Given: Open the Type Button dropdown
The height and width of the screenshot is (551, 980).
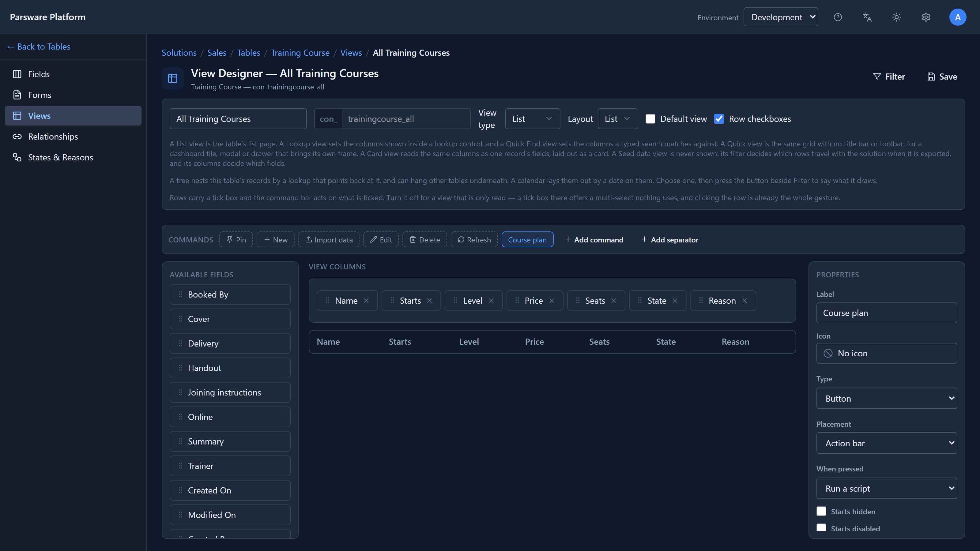Looking at the screenshot, I should click(x=886, y=398).
